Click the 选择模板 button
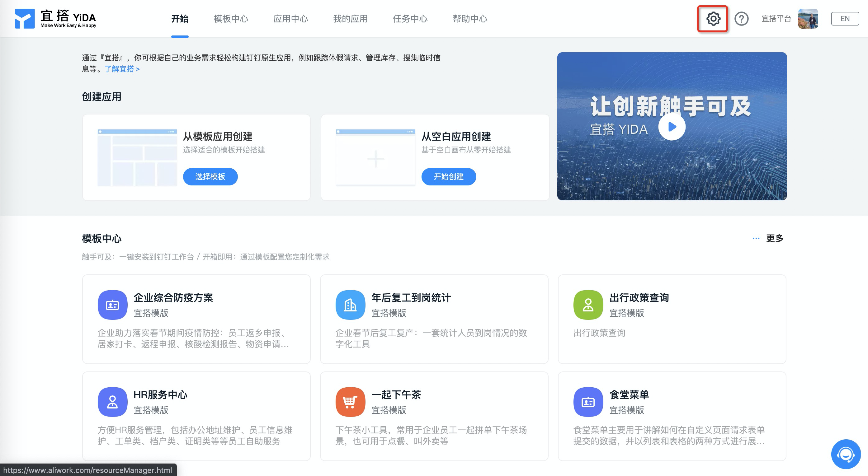 [210, 176]
